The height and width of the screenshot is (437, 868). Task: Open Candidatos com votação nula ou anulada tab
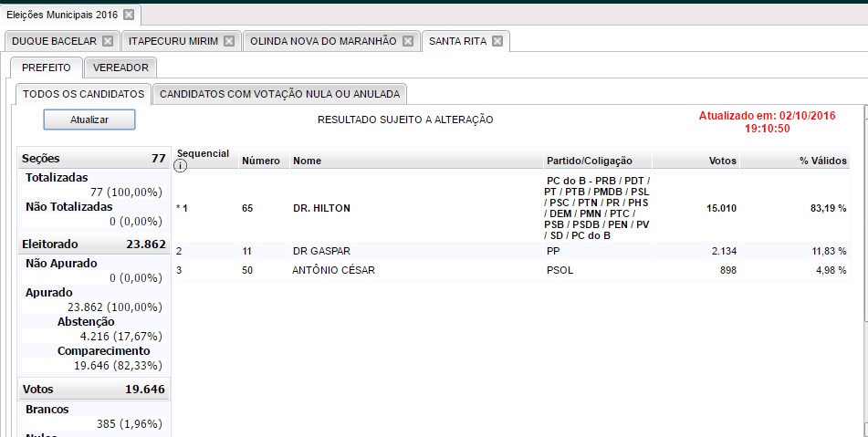[x=279, y=94]
